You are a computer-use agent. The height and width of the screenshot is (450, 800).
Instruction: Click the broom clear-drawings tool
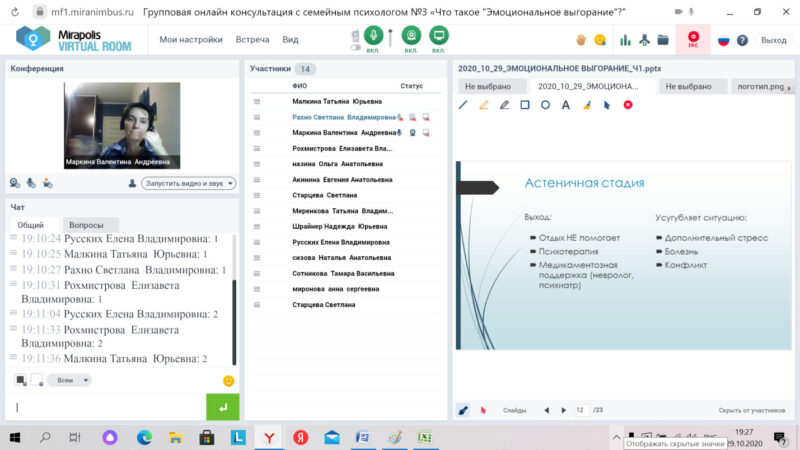pyautogui.click(x=587, y=105)
